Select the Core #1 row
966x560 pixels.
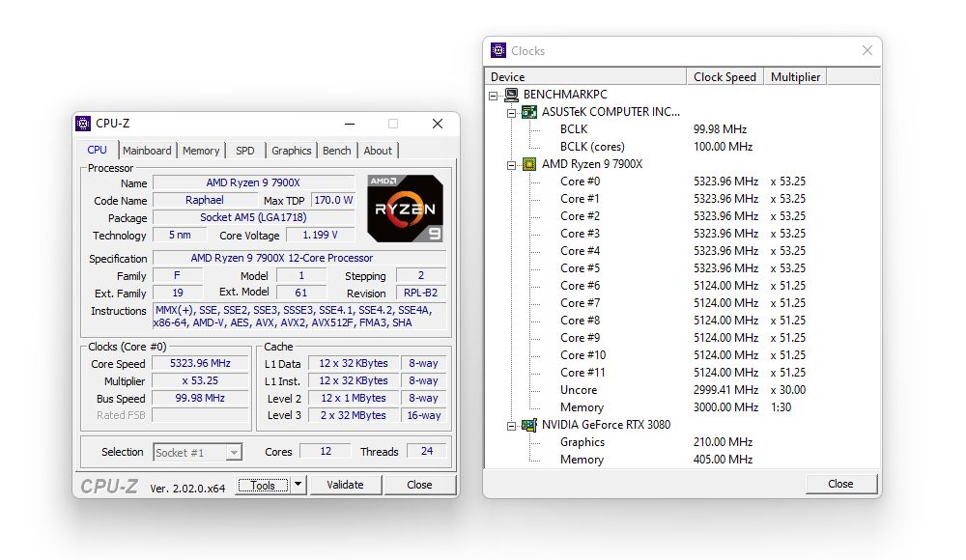(x=683, y=199)
